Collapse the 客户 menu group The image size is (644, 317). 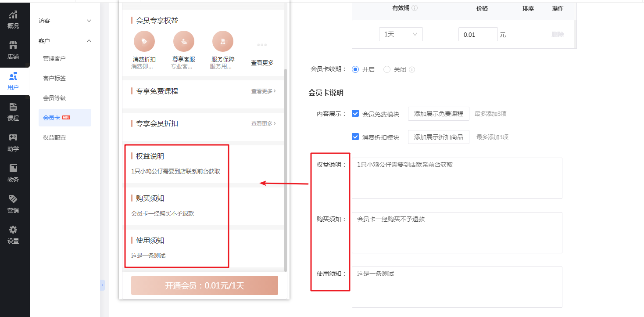[x=65, y=41]
